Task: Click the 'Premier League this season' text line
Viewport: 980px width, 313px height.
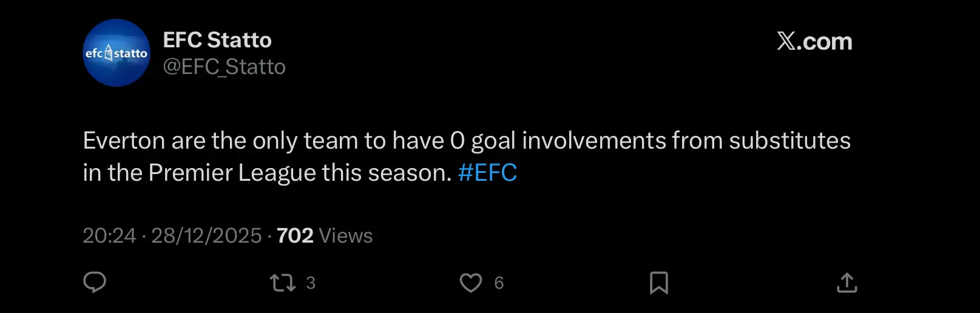Action: click(x=267, y=173)
